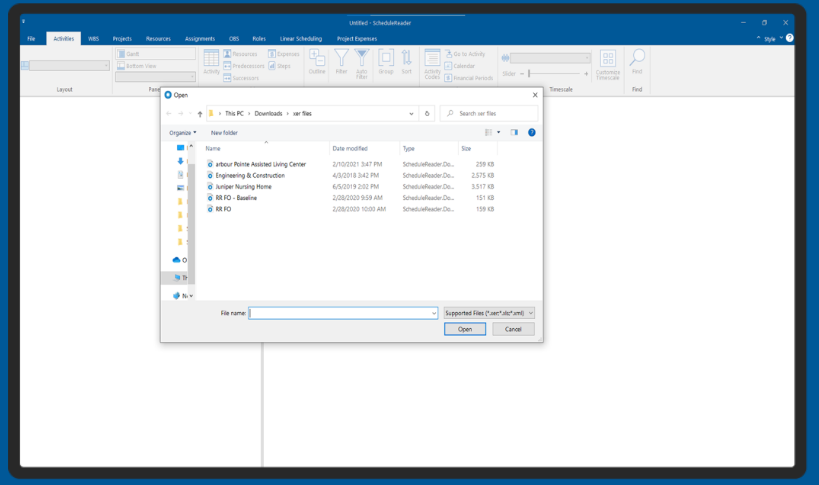The width and height of the screenshot is (819, 485).
Task: Click the New folder button
Action: [224, 133]
